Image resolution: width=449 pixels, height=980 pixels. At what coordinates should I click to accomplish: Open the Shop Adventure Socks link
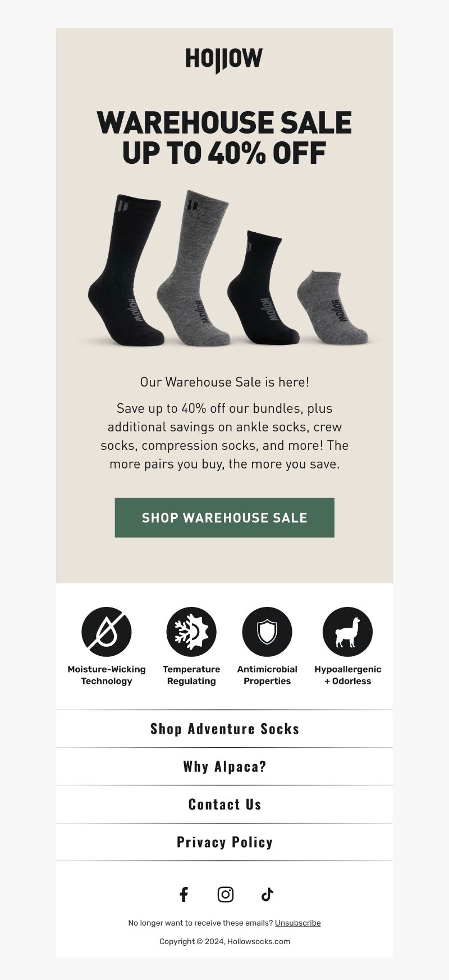(224, 729)
